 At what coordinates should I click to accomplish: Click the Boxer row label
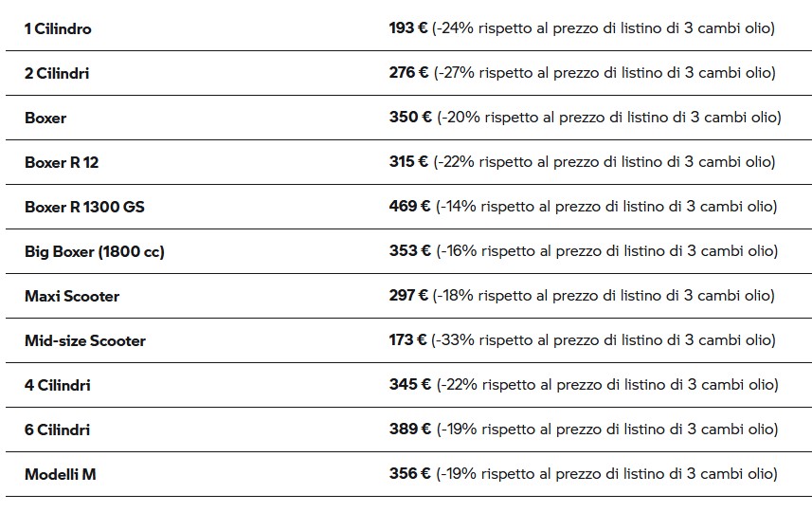tap(45, 119)
